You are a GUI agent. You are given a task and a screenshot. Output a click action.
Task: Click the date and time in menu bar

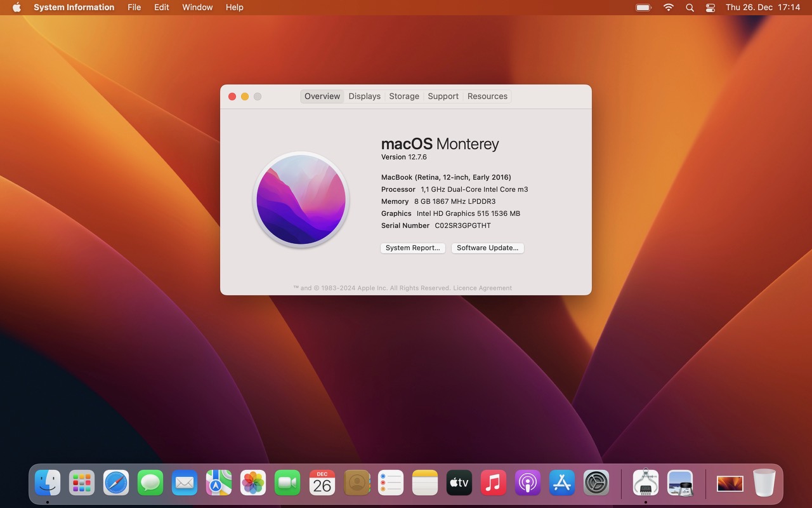(763, 8)
